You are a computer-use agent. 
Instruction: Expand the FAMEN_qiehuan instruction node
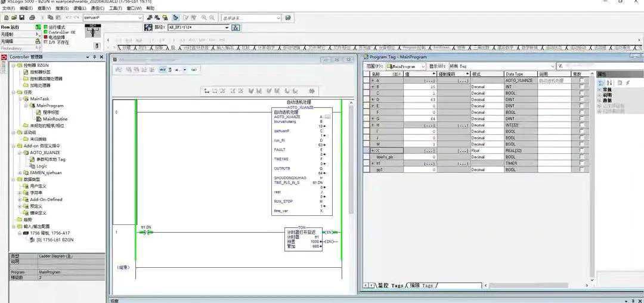click(x=20, y=173)
